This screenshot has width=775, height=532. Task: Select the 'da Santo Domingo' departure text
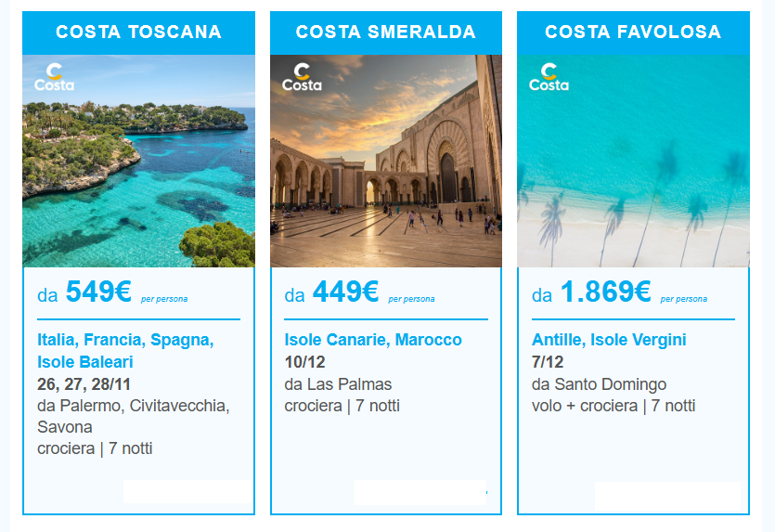[x=599, y=384]
